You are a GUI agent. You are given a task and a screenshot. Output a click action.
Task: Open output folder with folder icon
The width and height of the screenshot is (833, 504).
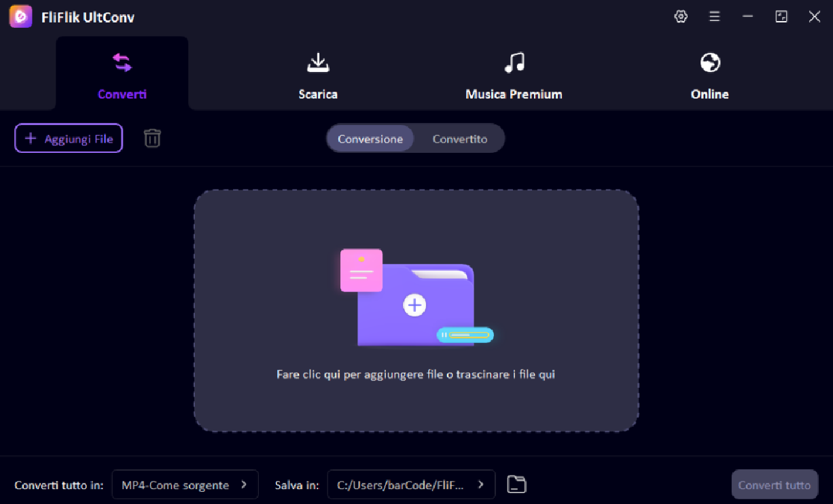point(517,485)
